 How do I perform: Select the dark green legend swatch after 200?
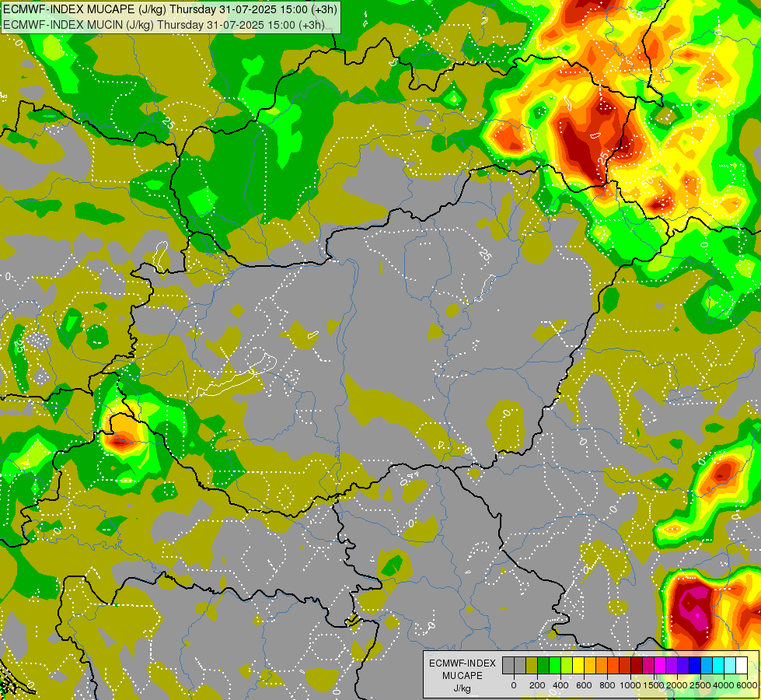click(x=543, y=666)
